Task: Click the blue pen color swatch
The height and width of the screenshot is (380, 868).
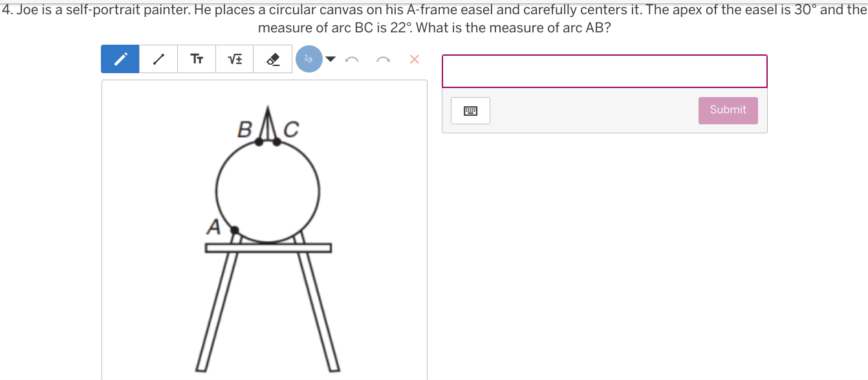Action: click(x=309, y=59)
